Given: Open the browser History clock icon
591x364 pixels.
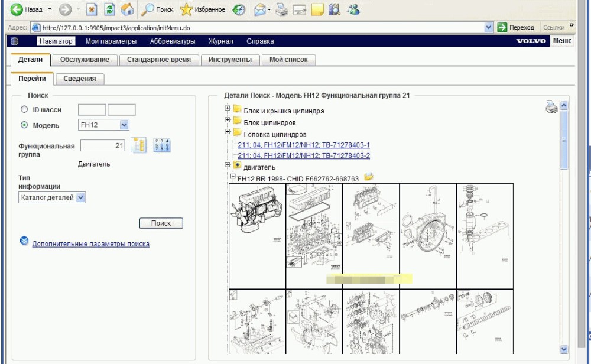Looking at the screenshot, I should (239, 9).
